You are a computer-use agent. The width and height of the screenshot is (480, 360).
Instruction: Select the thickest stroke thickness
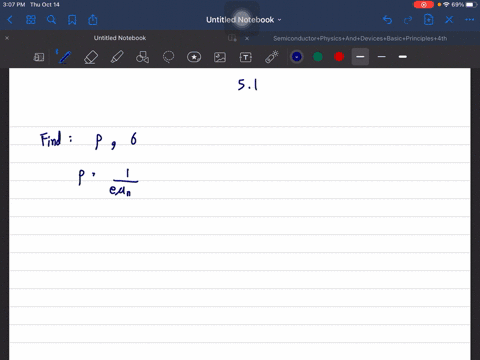pyautogui.click(x=403, y=57)
